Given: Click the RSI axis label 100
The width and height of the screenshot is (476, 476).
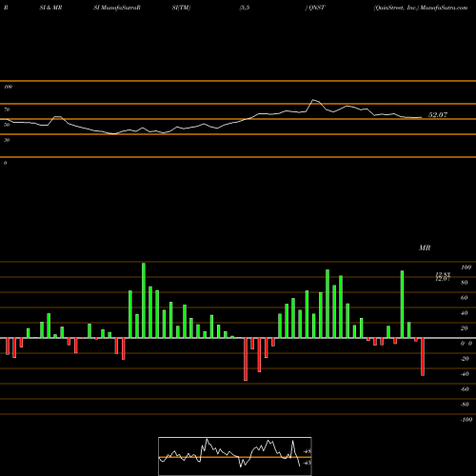Looking at the screenshot, I should click(x=8, y=87).
